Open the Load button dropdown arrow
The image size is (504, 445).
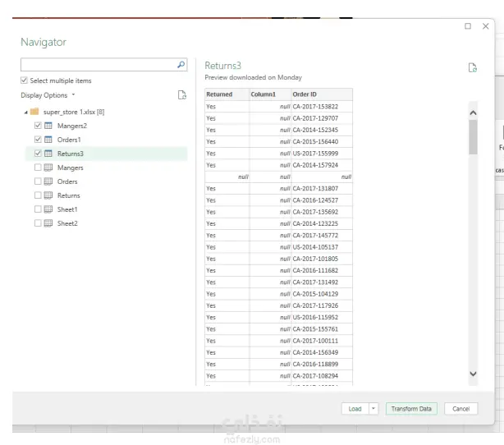(373, 409)
